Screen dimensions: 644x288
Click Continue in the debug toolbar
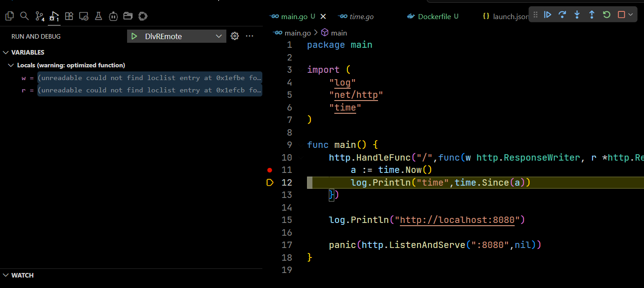click(x=548, y=15)
